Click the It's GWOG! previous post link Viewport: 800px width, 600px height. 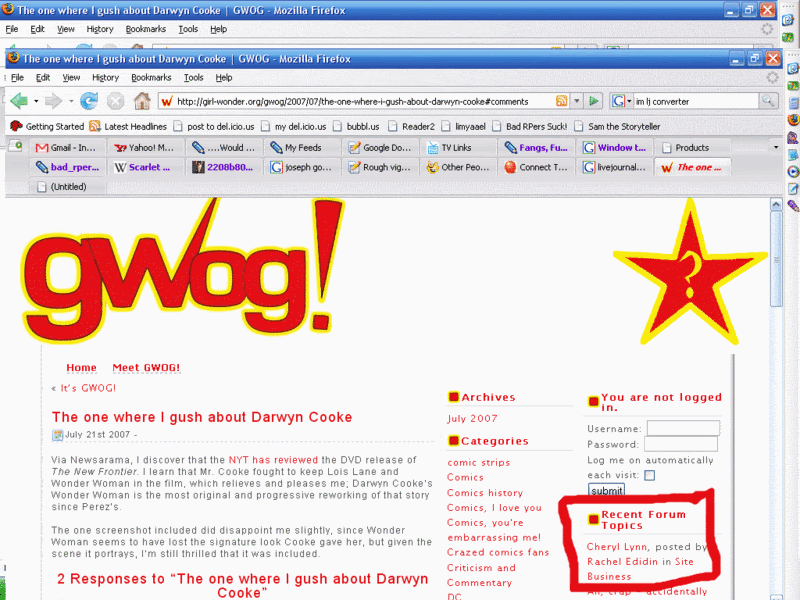(88, 388)
